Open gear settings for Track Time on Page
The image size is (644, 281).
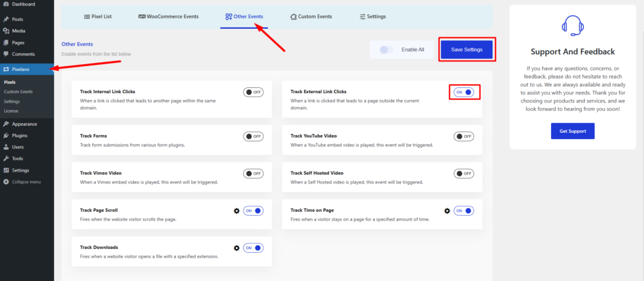447,211
